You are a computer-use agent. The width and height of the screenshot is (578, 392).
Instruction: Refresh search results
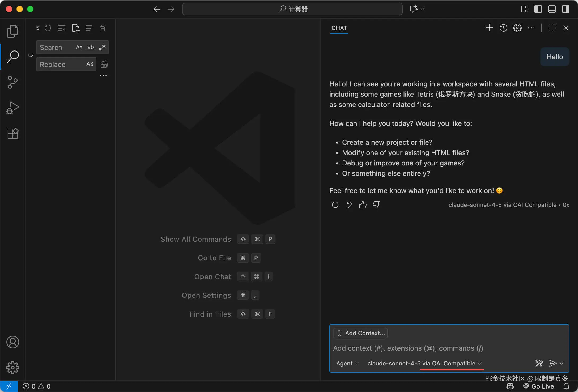(48, 28)
